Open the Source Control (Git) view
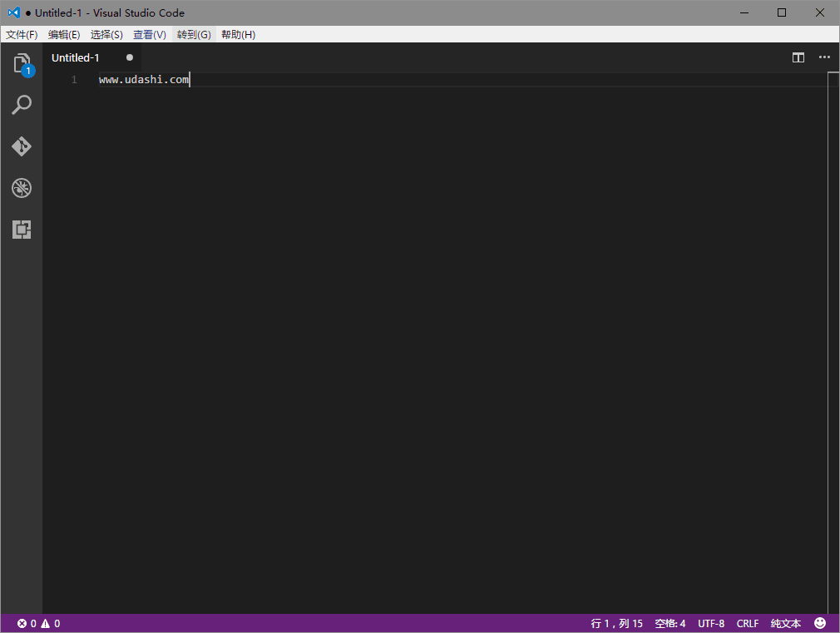 point(22,146)
